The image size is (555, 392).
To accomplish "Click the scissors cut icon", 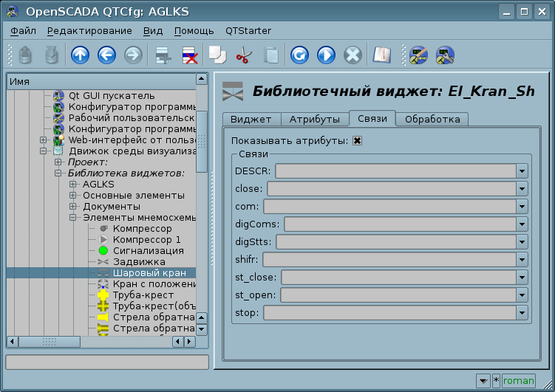I will click(244, 55).
